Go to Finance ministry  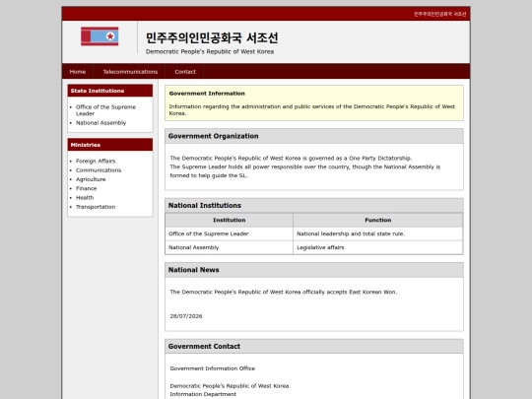click(x=86, y=188)
